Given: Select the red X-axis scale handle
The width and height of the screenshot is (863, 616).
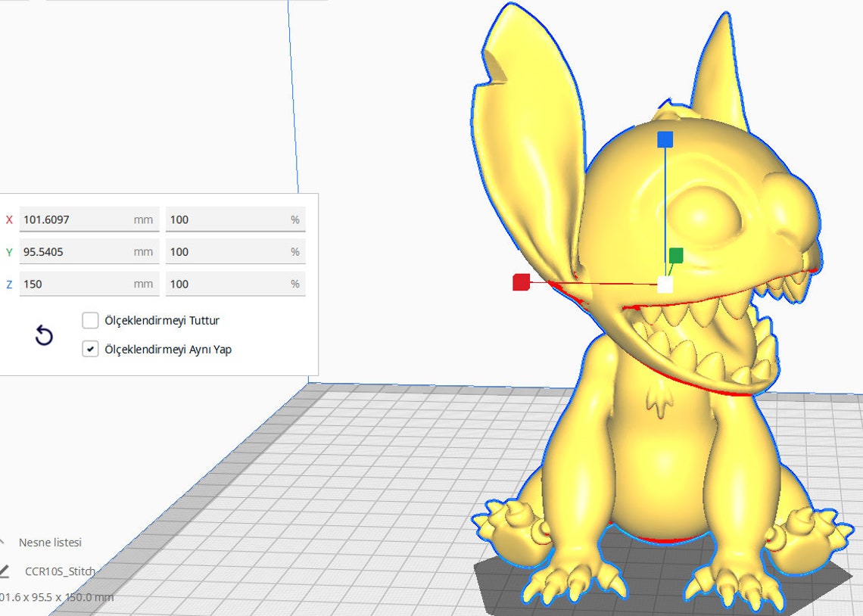Looking at the screenshot, I should (x=523, y=281).
